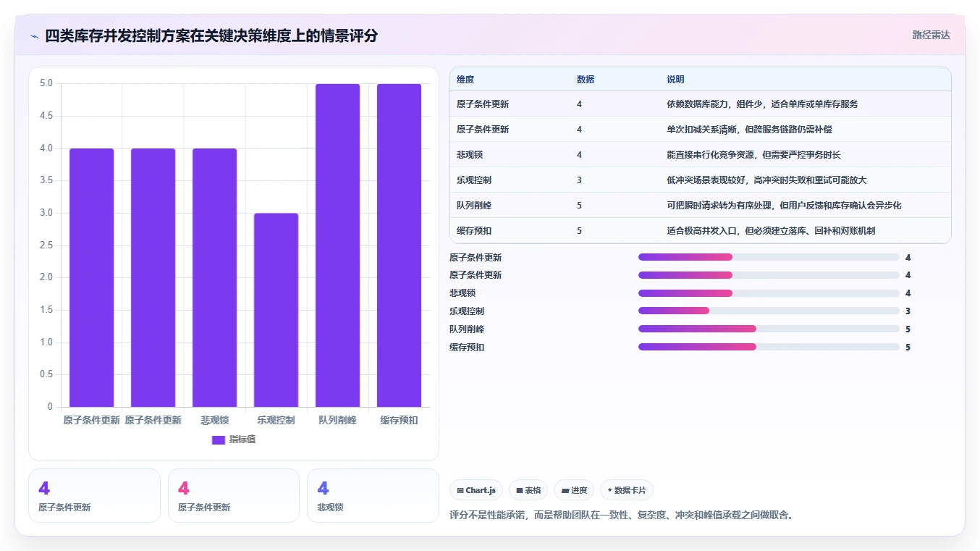Click the 2.5 tick on the y-axis
Screen dimensions: 980x551
46,245
